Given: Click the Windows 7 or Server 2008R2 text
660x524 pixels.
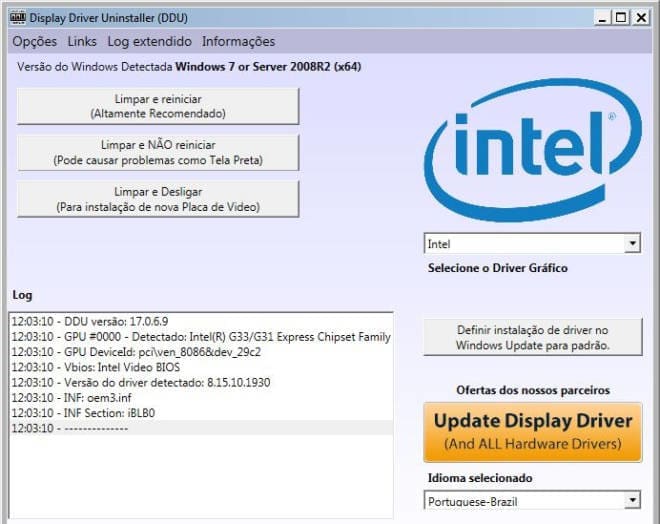Looking at the screenshot, I should tap(268, 67).
